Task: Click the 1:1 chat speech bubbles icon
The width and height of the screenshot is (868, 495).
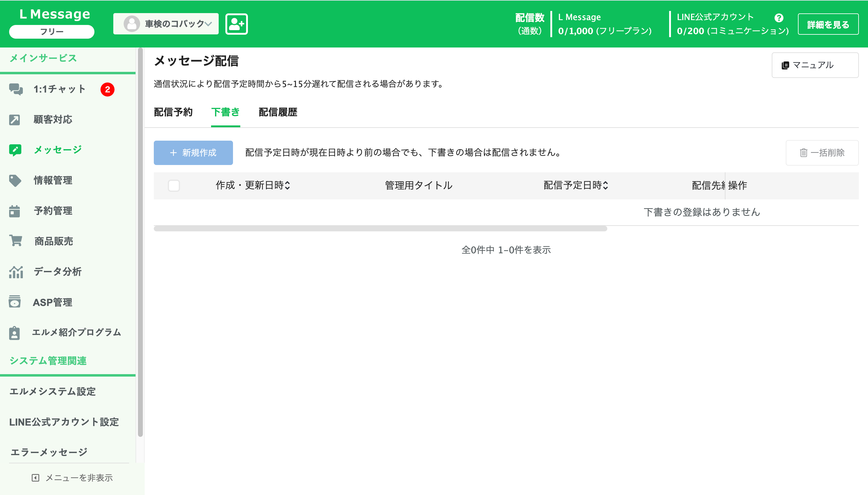Action: tap(16, 89)
